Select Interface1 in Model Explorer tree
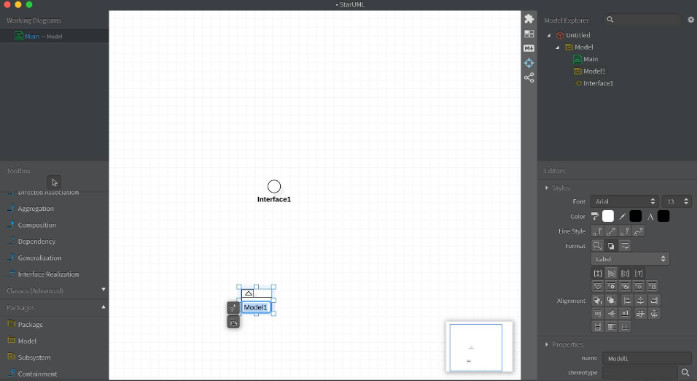697x381 pixels. [x=595, y=83]
